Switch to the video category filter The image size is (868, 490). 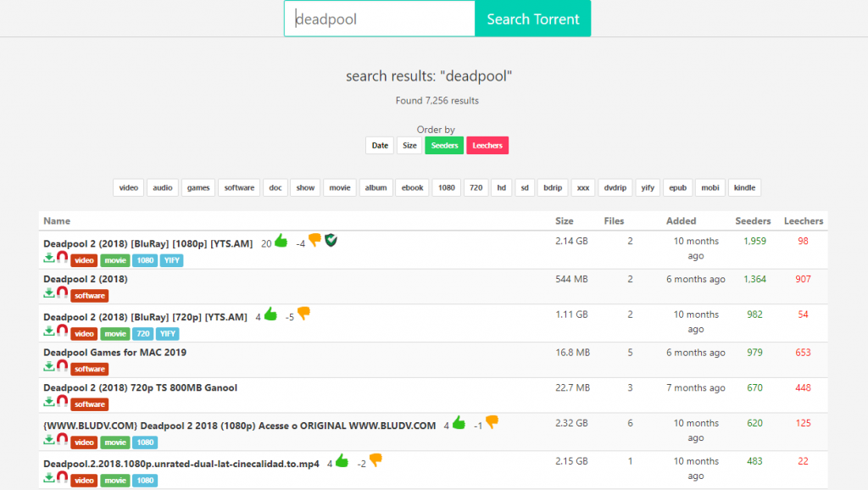click(128, 187)
